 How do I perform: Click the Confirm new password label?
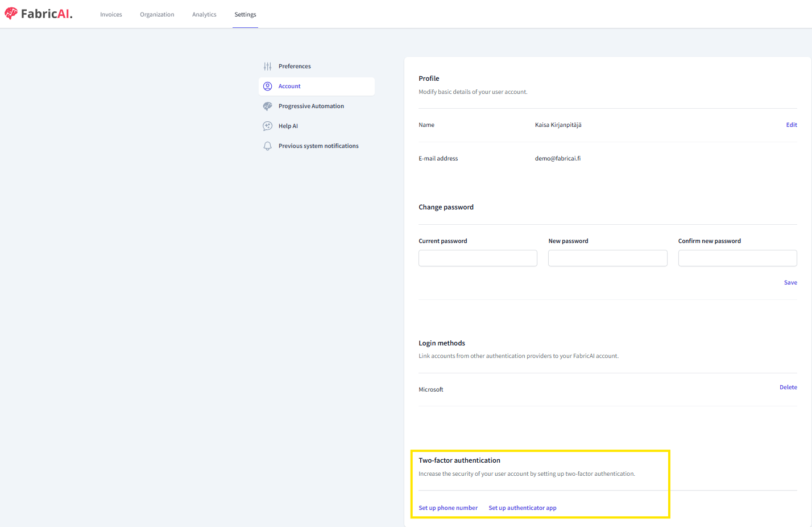pos(710,241)
